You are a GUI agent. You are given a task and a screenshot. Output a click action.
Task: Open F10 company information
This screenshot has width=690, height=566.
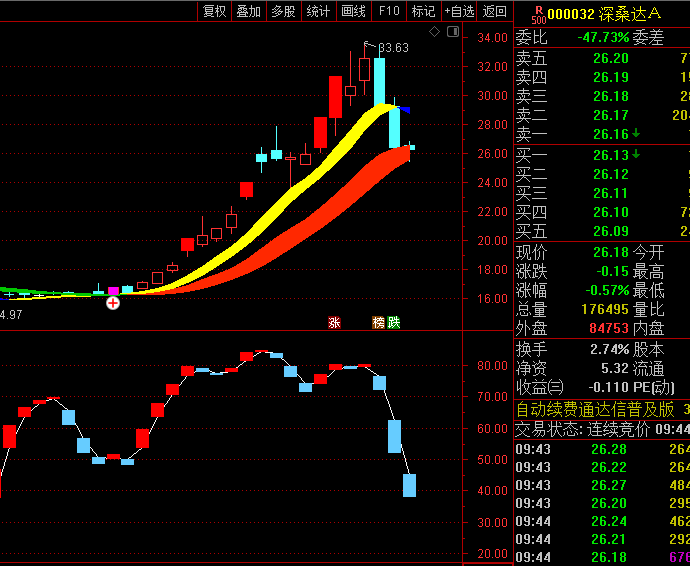(x=389, y=11)
